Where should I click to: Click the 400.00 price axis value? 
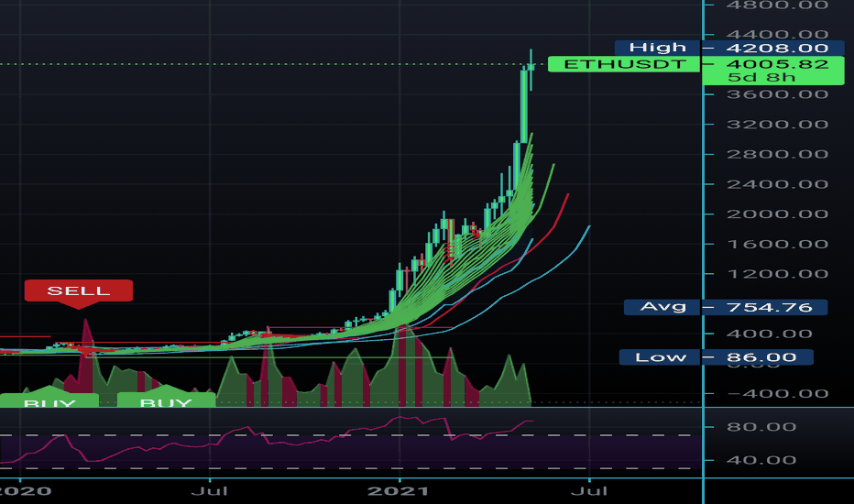[x=777, y=334]
